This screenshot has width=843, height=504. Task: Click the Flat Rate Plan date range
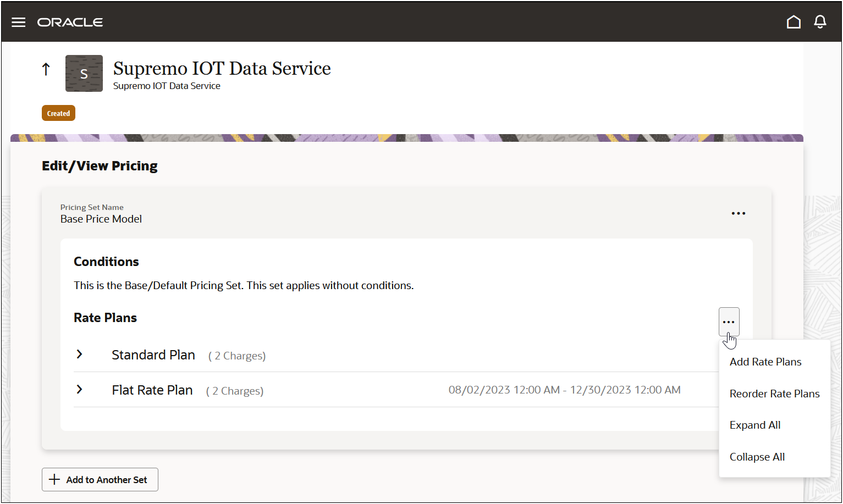565,390
